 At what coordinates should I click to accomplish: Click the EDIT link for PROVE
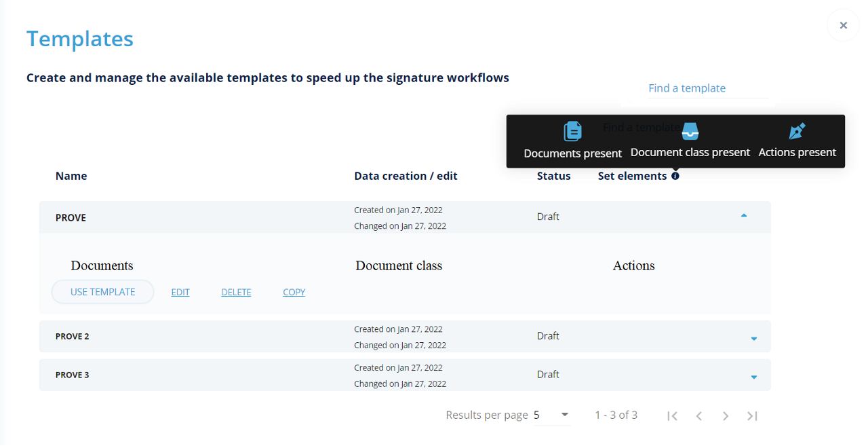(180, 293)
